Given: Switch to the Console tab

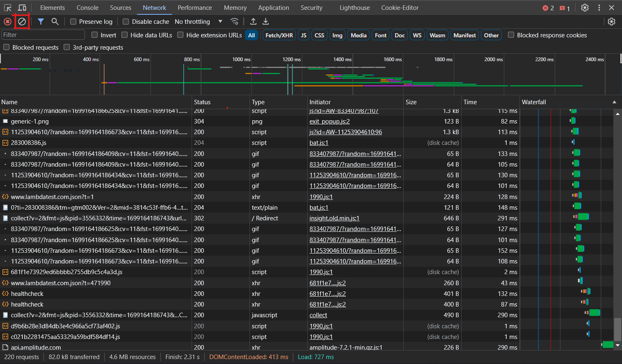Looking at the screenshot, I should click(87, 8).
